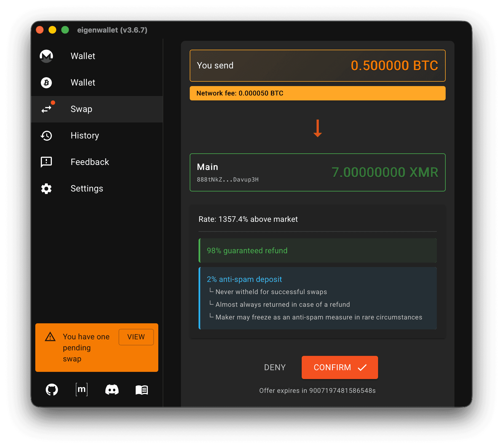Click the Main XMR receive address box
The width and height of the screenshot is (503, 448).
coord(317,172)
